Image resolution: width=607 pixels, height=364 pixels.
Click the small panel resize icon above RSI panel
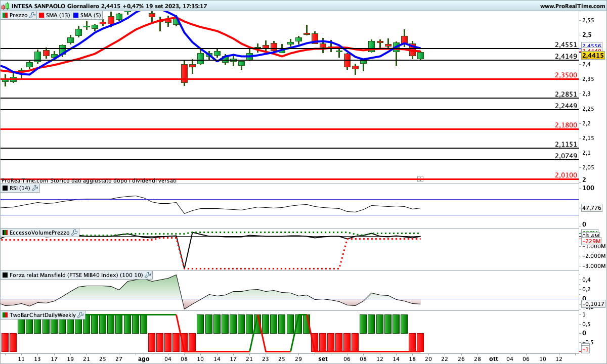[420, 178]
